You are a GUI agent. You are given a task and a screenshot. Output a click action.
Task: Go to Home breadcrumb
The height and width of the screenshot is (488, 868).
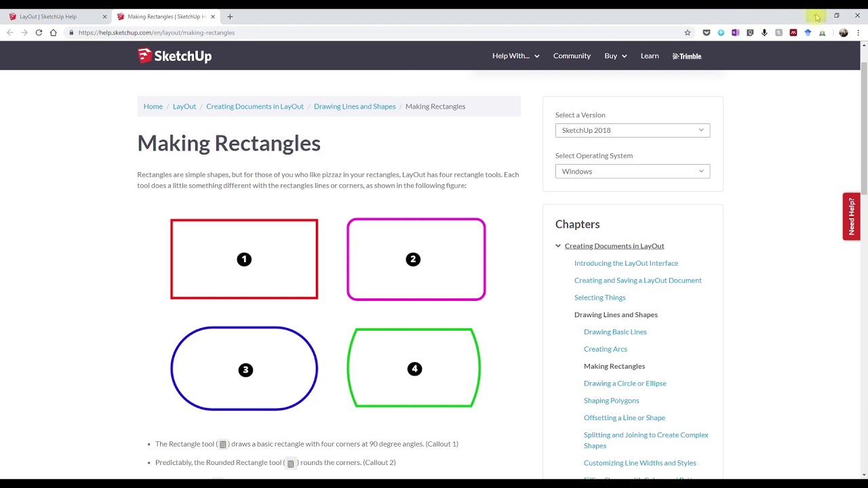[153, 106]
